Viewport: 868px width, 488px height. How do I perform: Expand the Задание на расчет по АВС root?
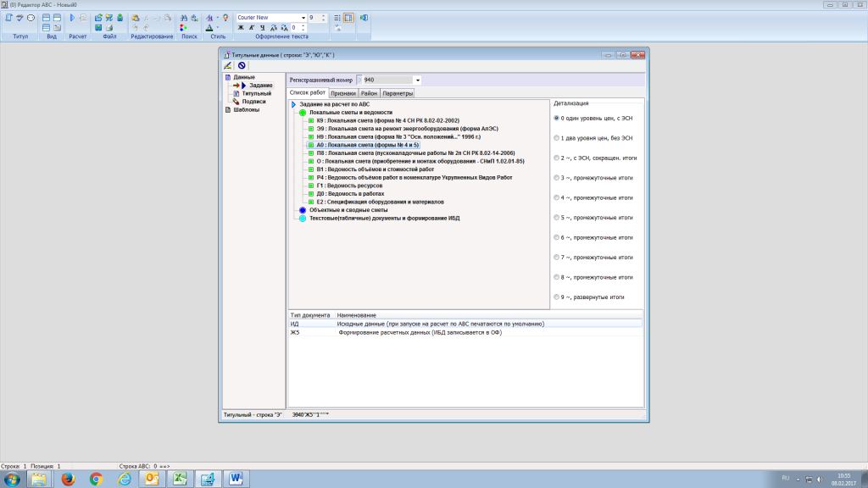click(293, 104)
